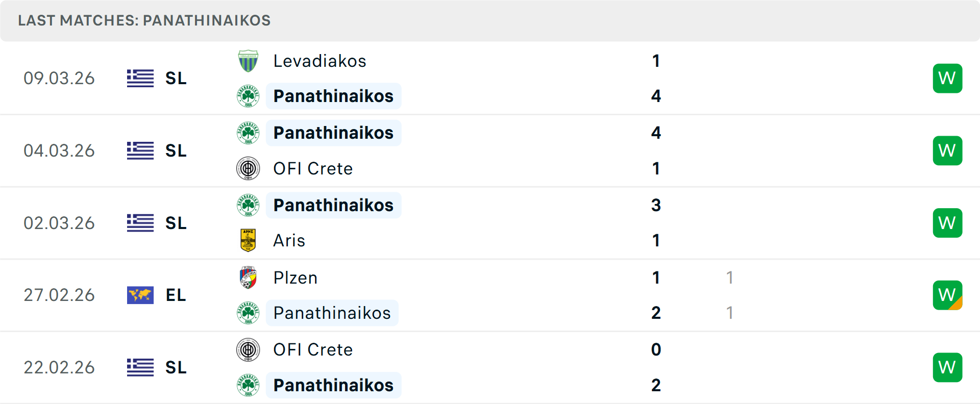
Task: Select the Plzen club logo
Action: pyautogui.click(x=248, y=278)
